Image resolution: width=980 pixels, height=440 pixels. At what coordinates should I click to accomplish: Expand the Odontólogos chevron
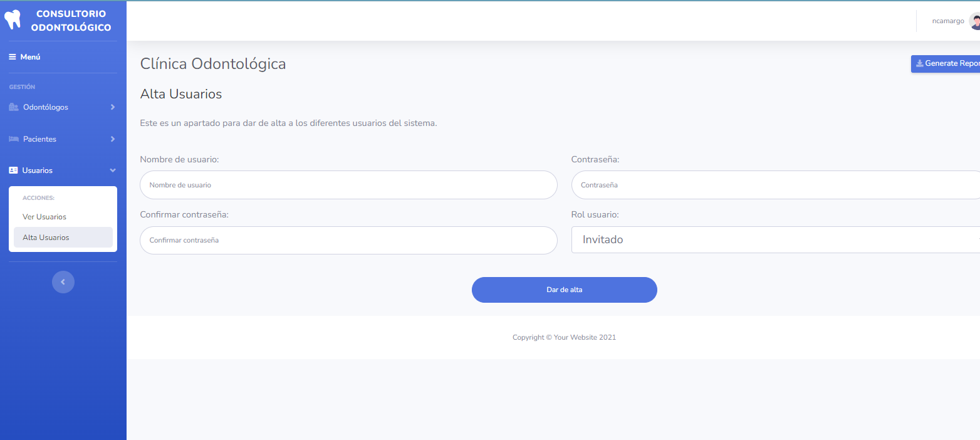[x=113, y=107]
